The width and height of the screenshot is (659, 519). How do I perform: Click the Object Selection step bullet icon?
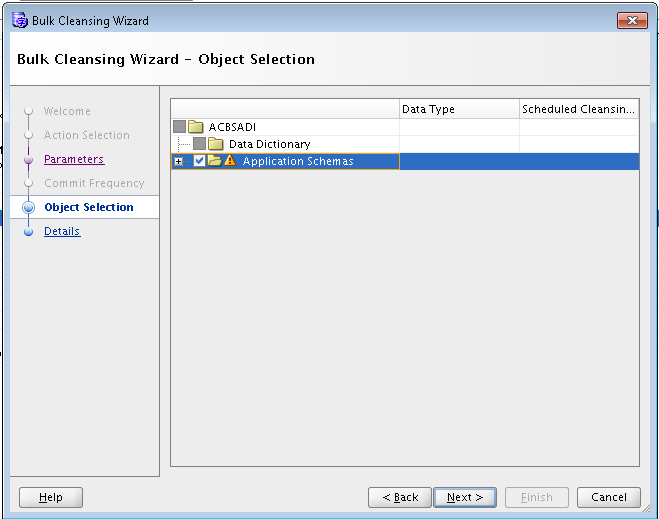29,208
